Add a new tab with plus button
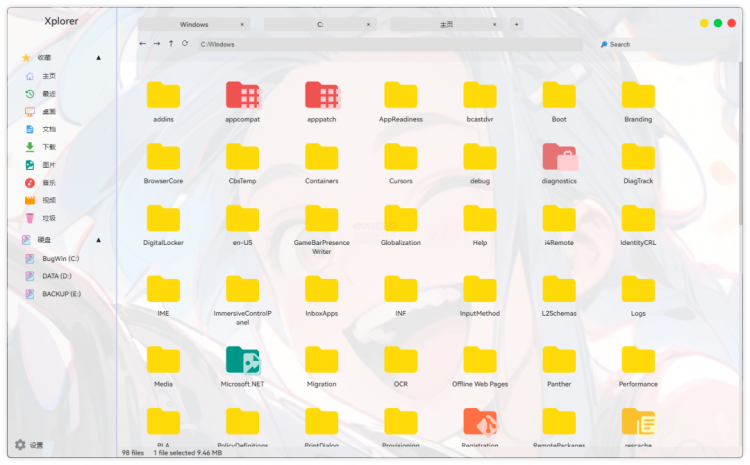Viewport: 750px width, 465px height. click(516, 23)
